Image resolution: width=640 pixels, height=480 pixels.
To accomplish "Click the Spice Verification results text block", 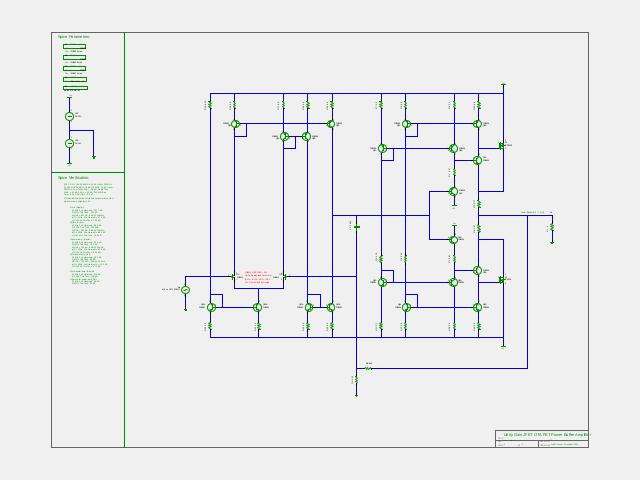I will (88, 233).
